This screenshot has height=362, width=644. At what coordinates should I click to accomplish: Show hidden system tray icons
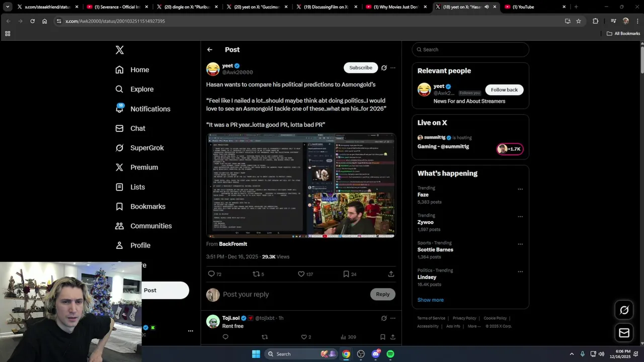(x=572, y=354)
